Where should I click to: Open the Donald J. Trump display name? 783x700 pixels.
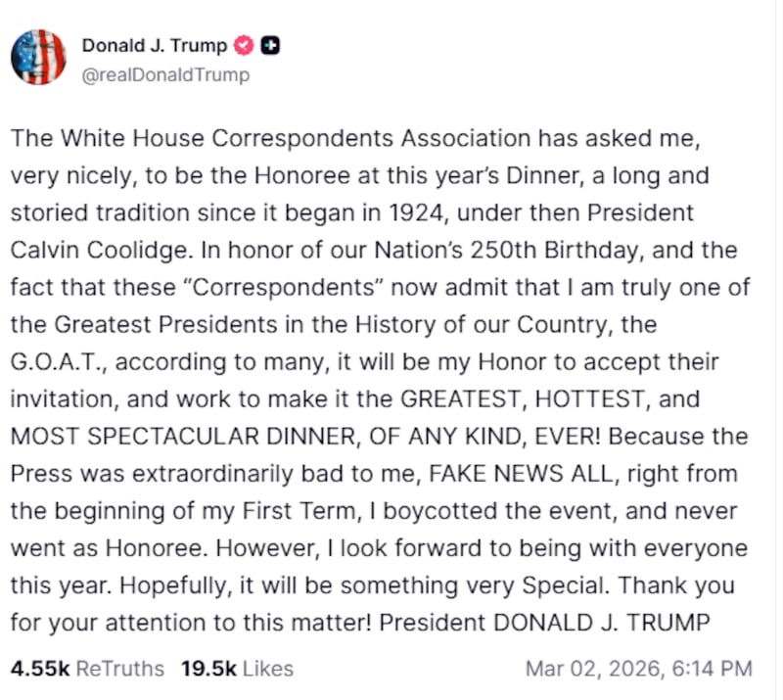point(154,45)
